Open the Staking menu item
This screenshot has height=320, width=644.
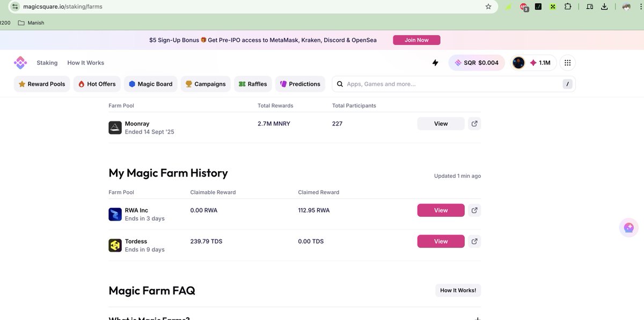coord(47,63)
